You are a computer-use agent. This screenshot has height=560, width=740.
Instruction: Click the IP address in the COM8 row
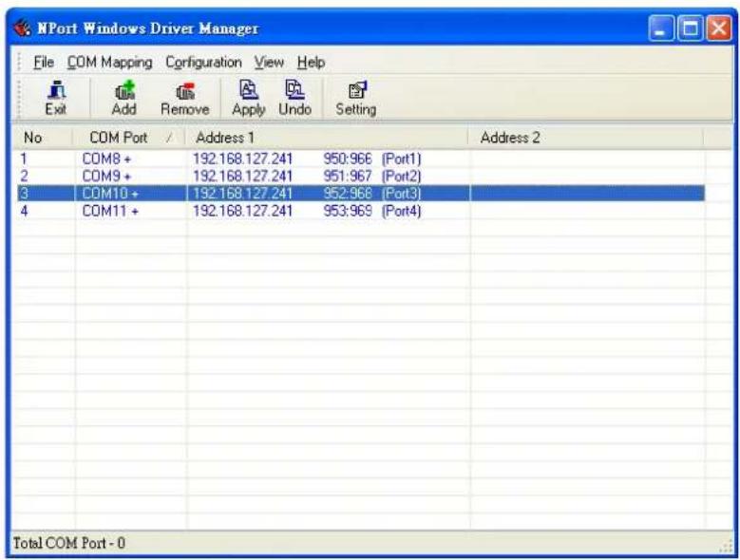[x=243, y=159]
